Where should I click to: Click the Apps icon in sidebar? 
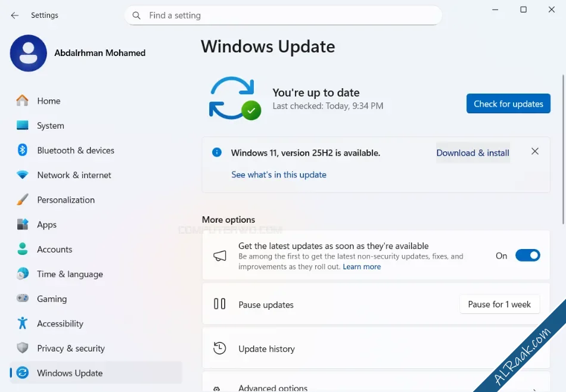[x=23, y=224]
